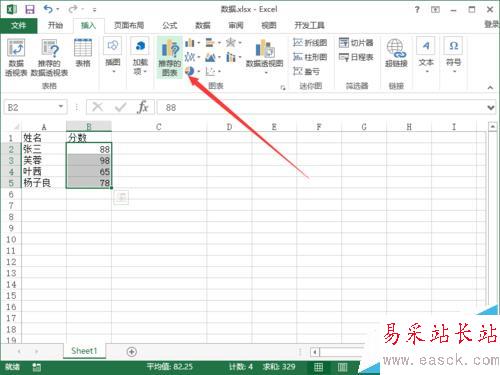The height and width of the screenshot is (375, 500).
Task: Expand the Name Box dropdown
Action: [61, 107]
